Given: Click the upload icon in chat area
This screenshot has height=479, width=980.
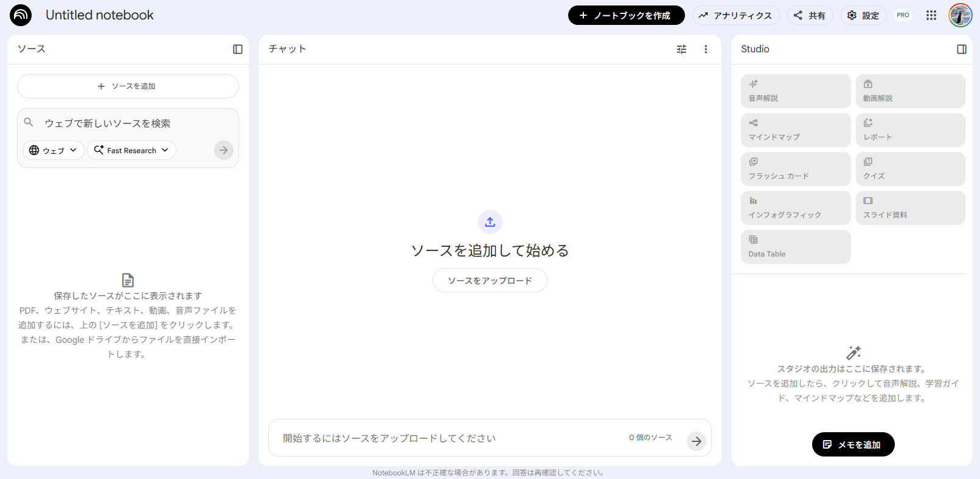Looking at the screenshot, I should click(490, 222).
